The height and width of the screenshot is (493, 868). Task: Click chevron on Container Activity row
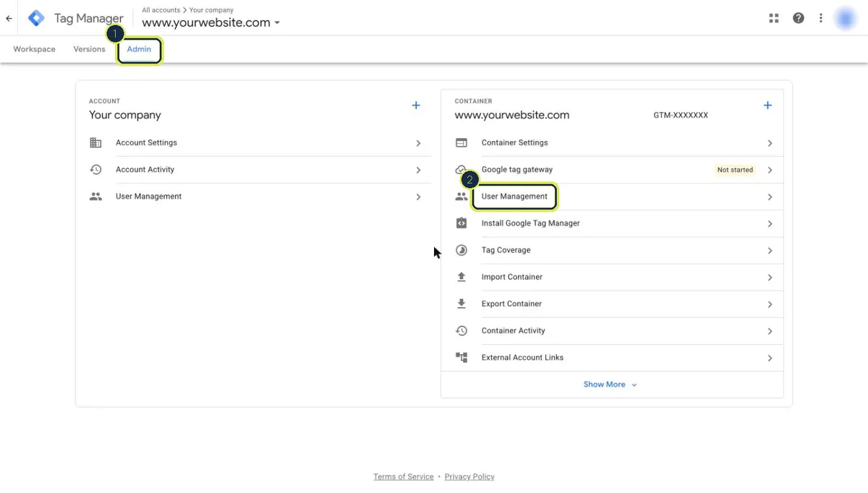tap(770, 331)
